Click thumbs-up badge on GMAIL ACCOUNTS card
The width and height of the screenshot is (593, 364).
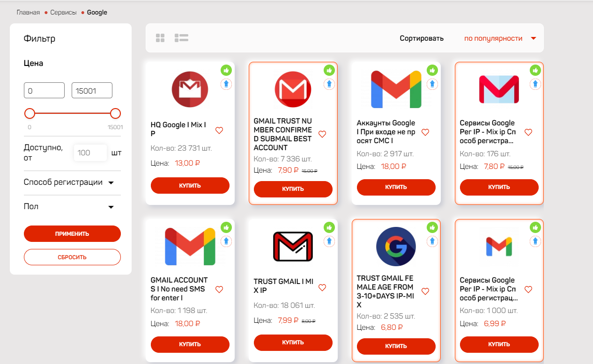(226, 227)
